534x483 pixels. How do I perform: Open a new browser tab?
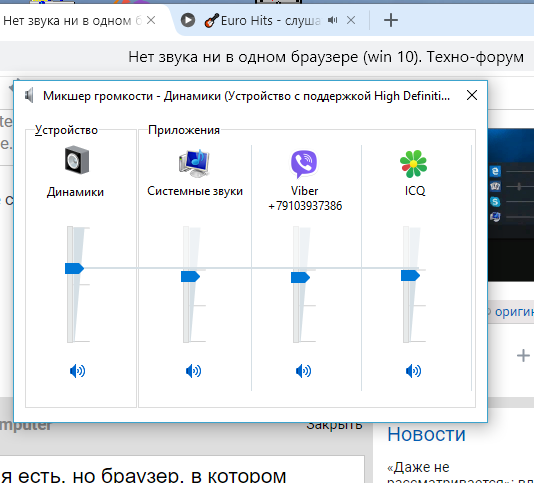pyautogui.click(x=391, y=20)
